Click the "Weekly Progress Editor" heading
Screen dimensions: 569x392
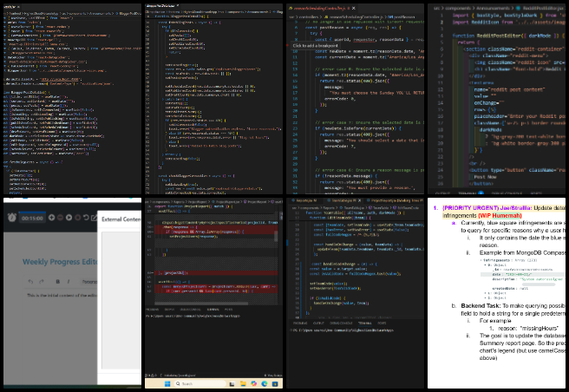click(x=60, y=262)
